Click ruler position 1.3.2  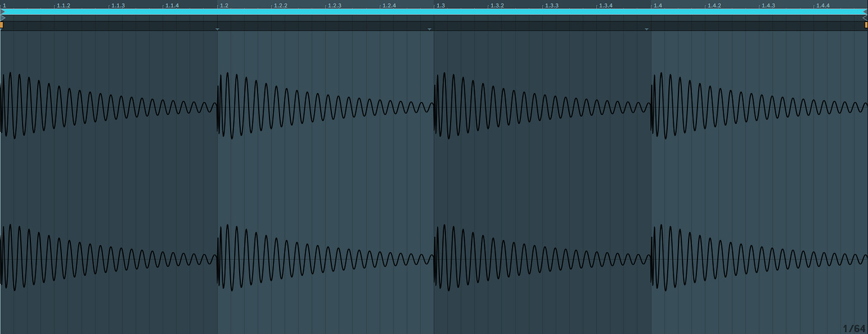497,5
